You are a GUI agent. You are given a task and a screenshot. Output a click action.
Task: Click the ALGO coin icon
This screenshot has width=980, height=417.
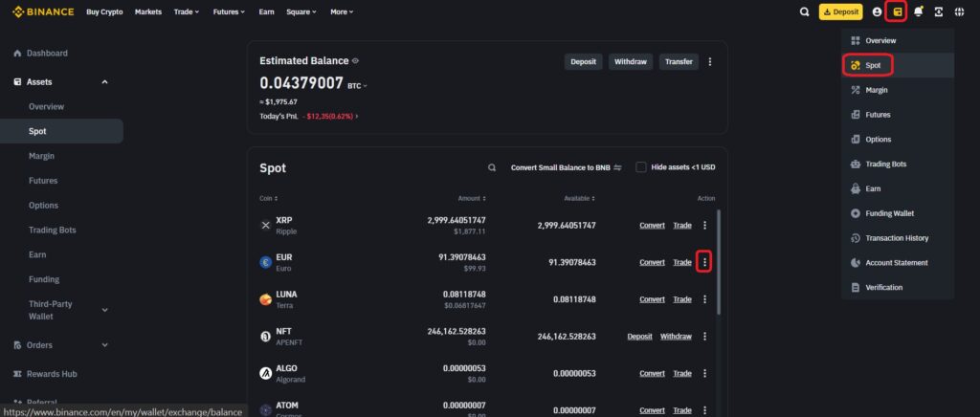coord(266,373)
